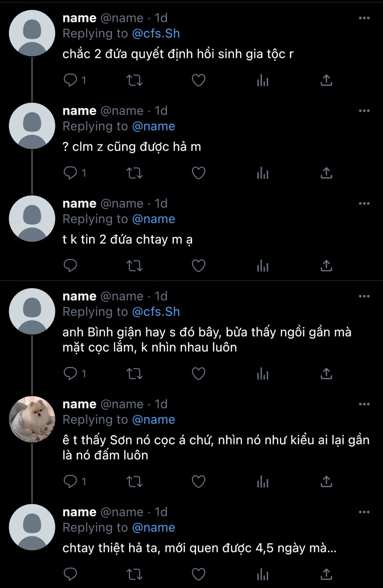This screenshot has width=383, height=588.
Task: Open @name mention in "t k tin" reply
Action: coord(154,219)
